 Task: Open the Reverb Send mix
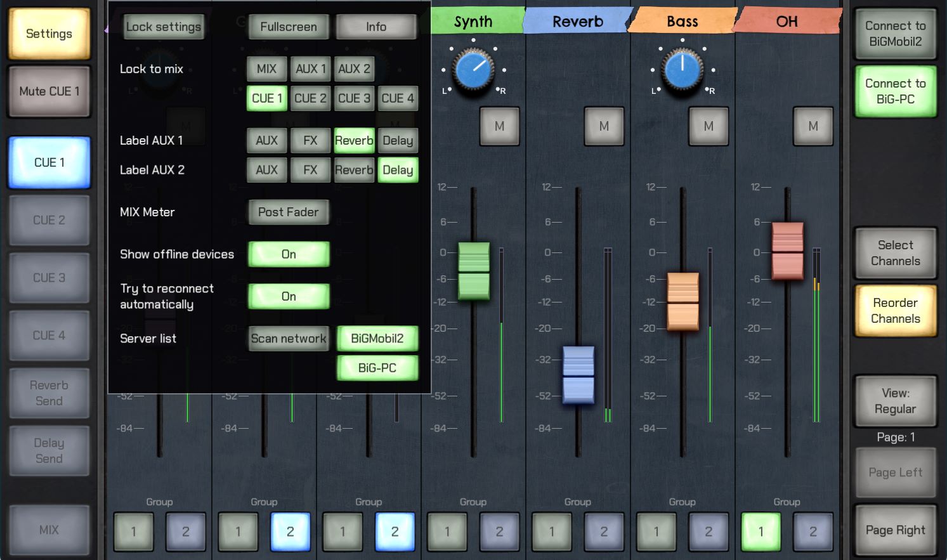coord(49,393)
